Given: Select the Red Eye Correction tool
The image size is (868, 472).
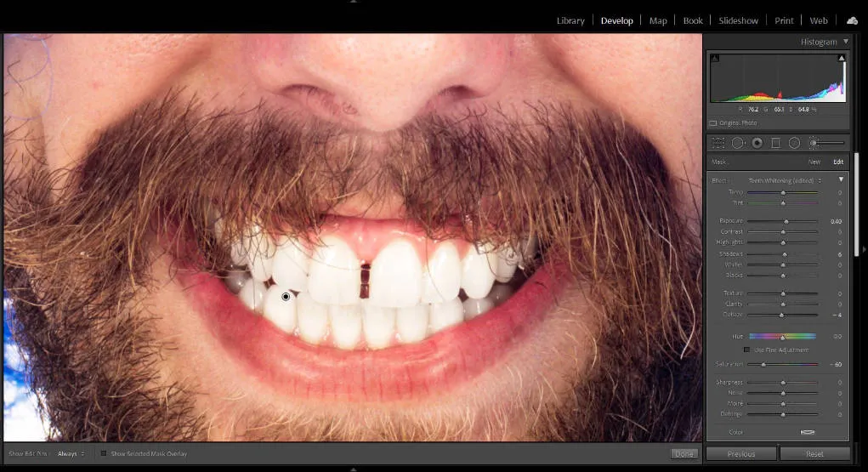Looking at the screenshot, I should point(756,143).
